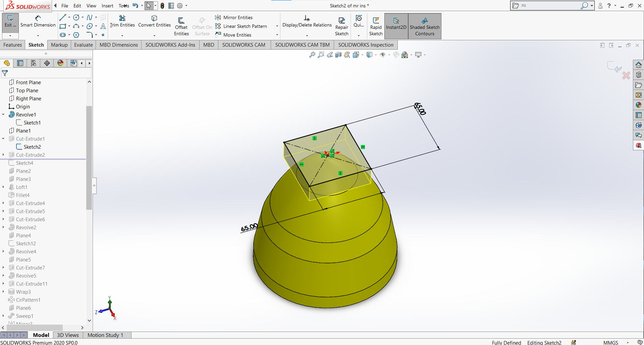
Task: Expand the Loft1 feature node
Action: pos(3,187)
